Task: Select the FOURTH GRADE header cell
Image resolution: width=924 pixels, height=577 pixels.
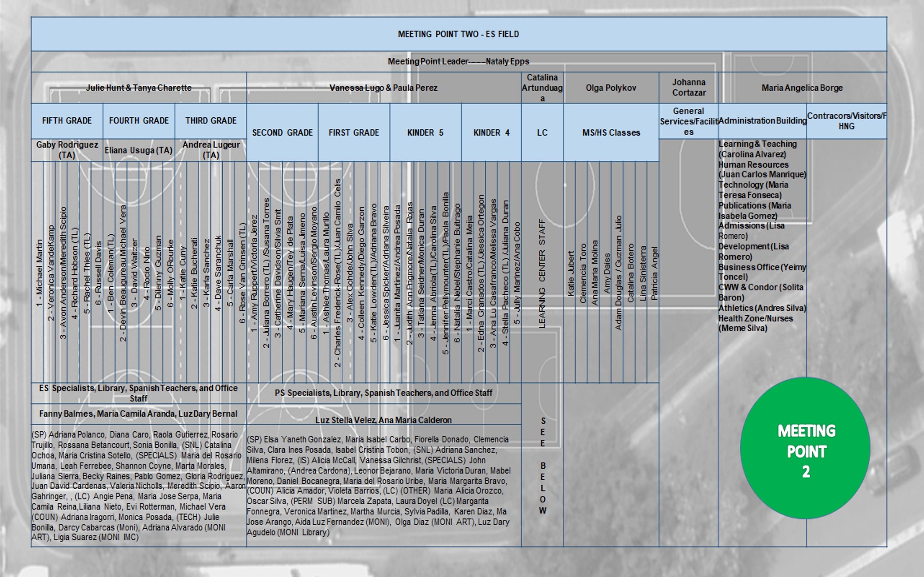Action: pos(139,121)
